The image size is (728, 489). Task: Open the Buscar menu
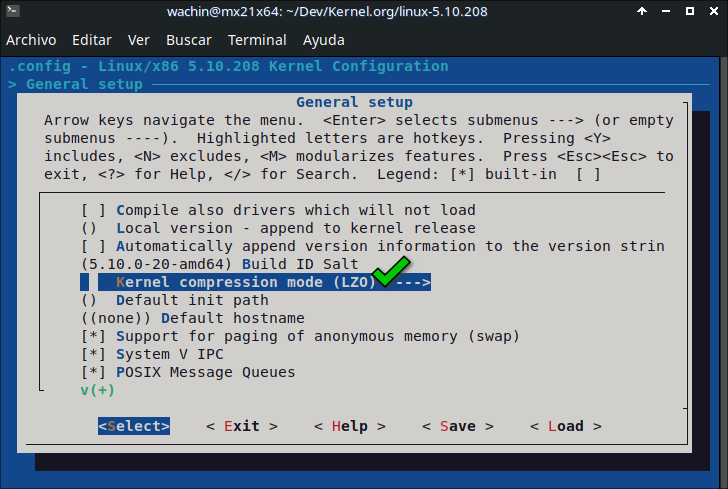point(188,40)
